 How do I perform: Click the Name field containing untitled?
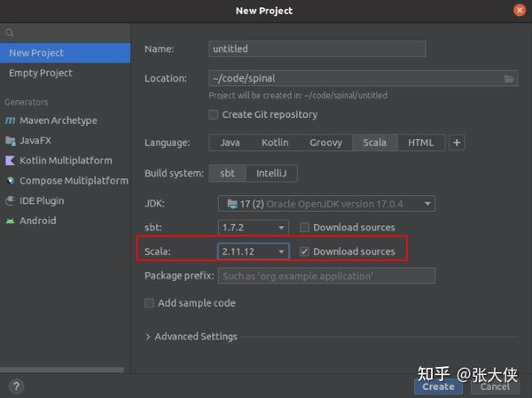(x=317, y=49)
